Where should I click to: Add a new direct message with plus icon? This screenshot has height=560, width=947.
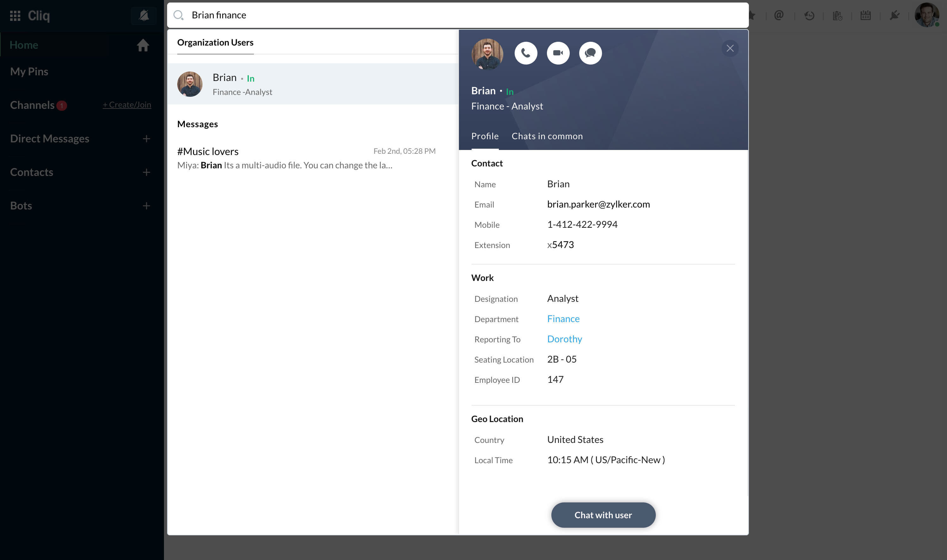click(x=147, y=139)
